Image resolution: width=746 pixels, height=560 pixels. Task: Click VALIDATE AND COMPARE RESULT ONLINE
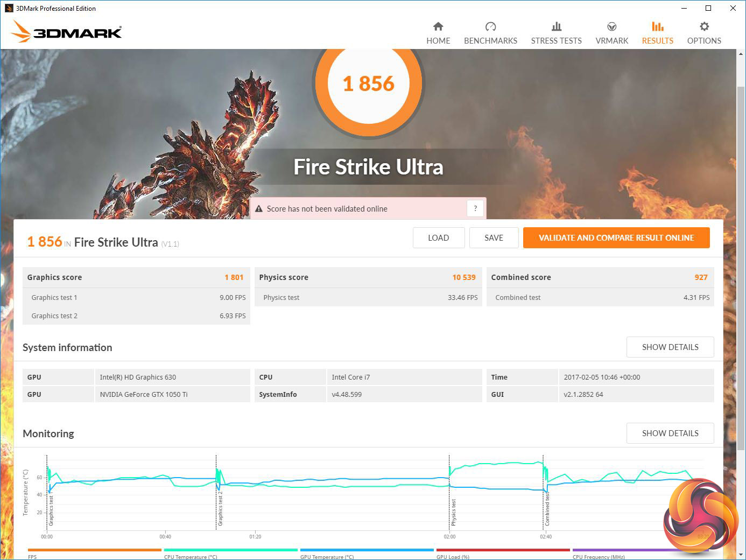point(616,238)
